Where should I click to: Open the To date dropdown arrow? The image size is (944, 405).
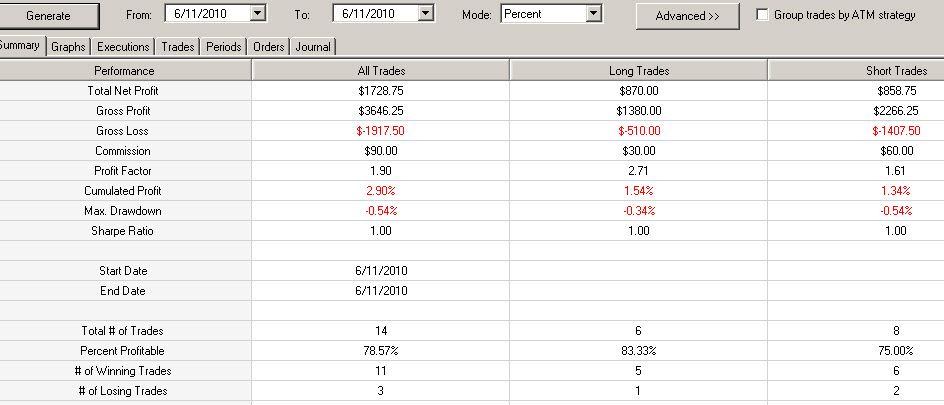click(x=426, y=13)
